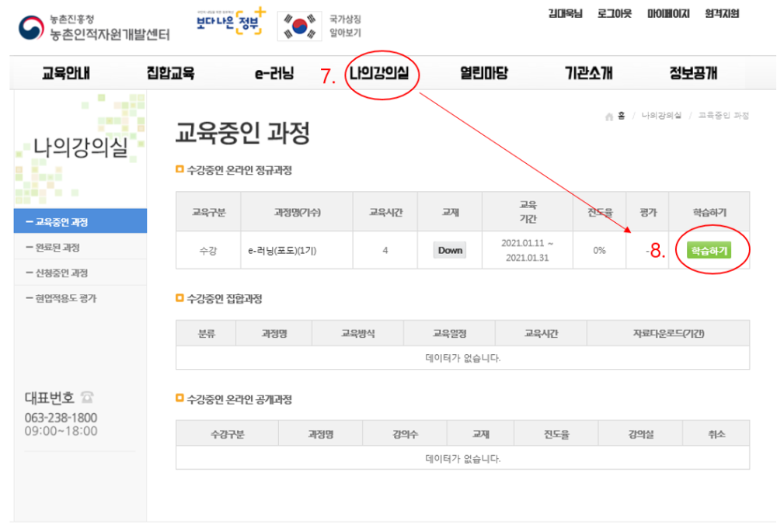The height and width of the screenshot is (532, 777).
Task: Click the 로그아웃 link
Action: coord(615,14)
